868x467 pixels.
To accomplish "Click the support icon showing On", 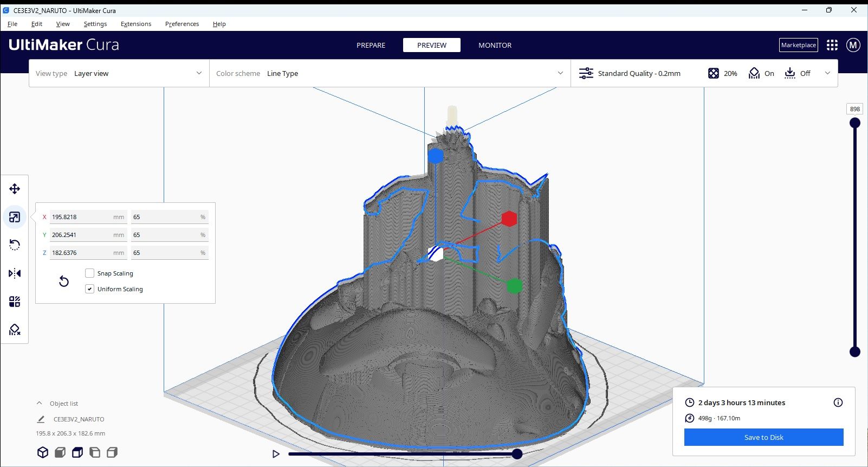I will tap(754, 73).
